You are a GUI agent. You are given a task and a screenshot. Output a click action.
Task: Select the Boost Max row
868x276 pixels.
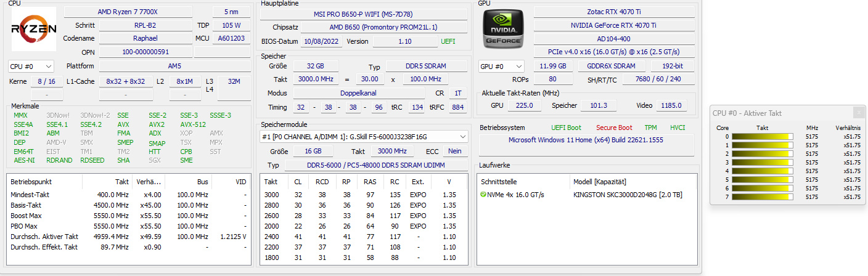129,216
